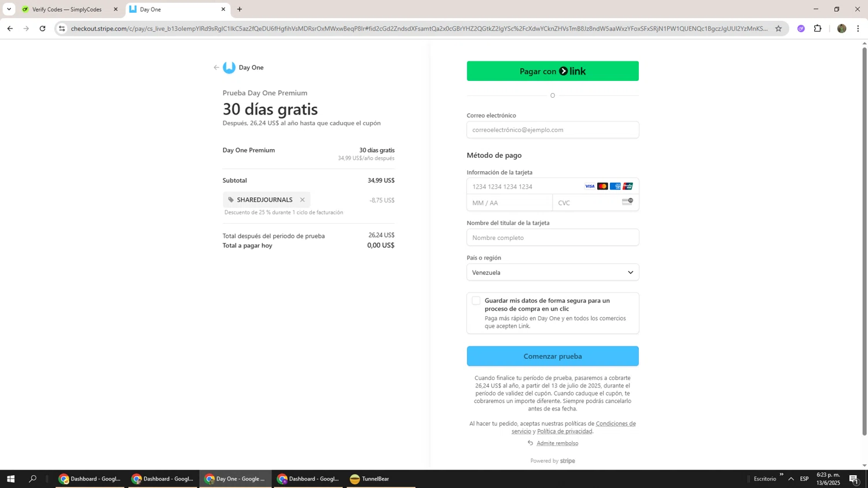This screenshot has width=868, height=488.
Task: Reload the current page
Action: (x=42, y=28)
